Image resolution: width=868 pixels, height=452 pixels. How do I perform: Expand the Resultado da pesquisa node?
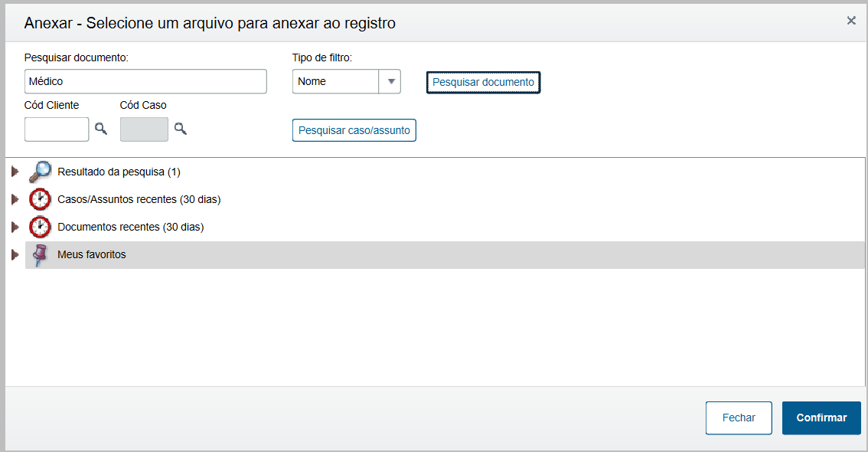click(15, 172)
